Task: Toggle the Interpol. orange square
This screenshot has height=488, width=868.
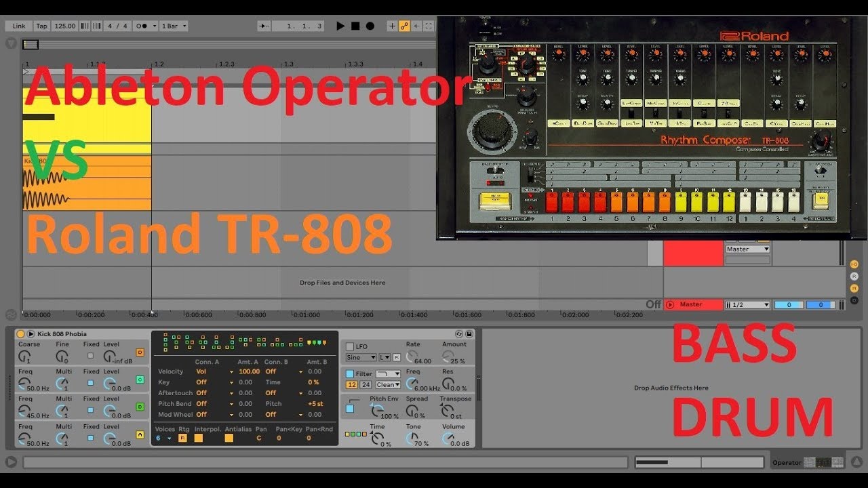Action: coord(199,439)
